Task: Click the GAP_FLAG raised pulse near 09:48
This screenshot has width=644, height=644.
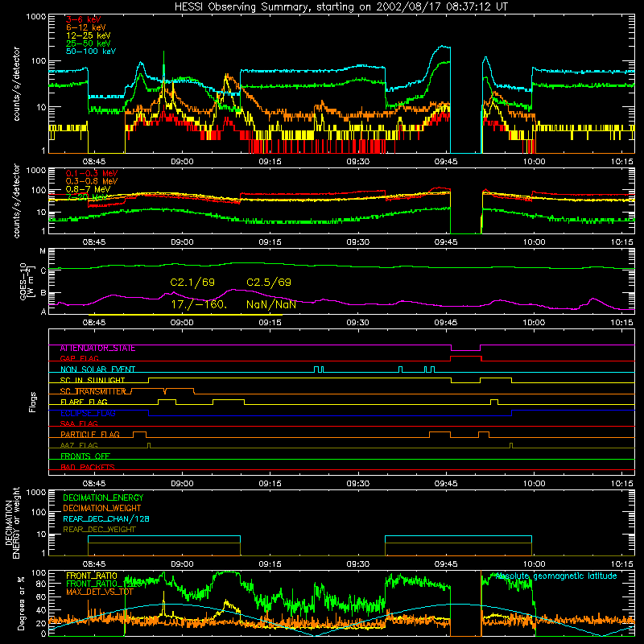Action: [466, 357]
